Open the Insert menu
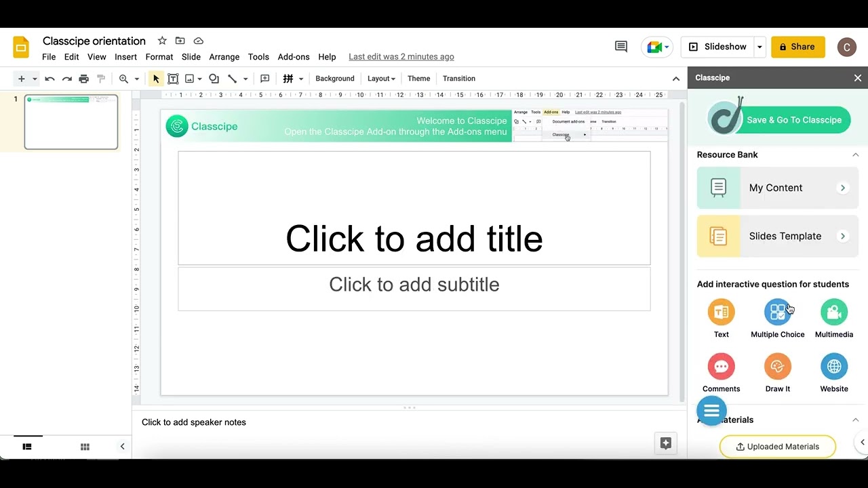Viewport: 868px width, 488px height. click(125, 57)
